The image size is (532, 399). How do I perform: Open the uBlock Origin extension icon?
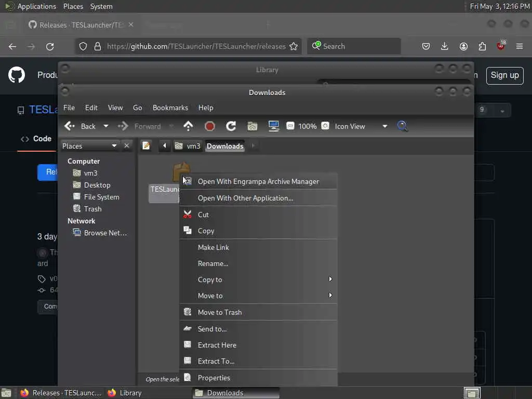click(x=501, y=46)
